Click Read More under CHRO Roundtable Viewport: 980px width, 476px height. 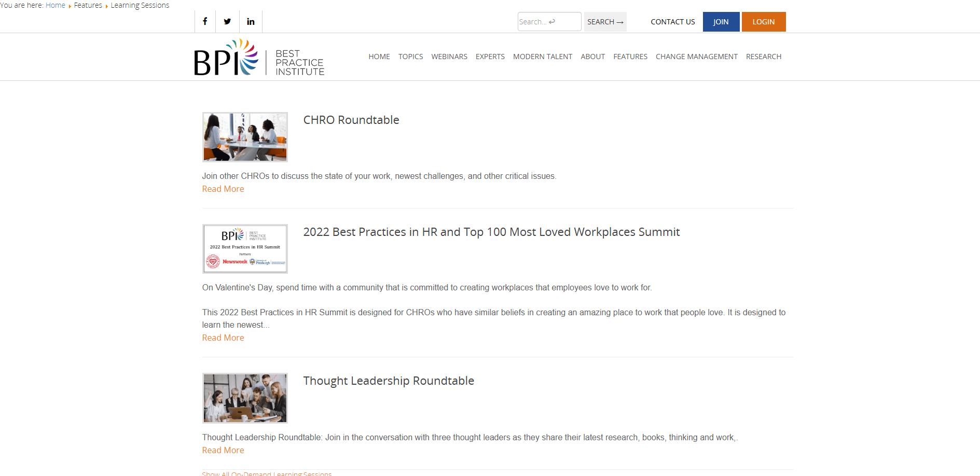click(223, 189)
